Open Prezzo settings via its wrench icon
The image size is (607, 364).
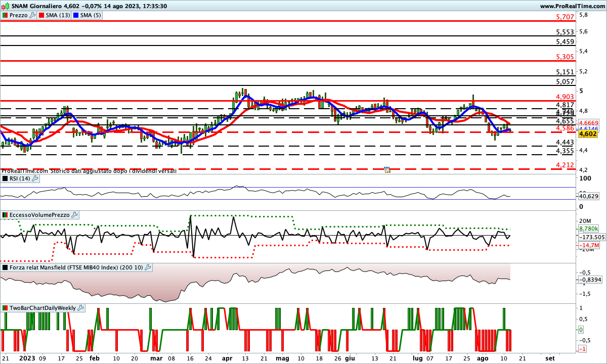click(33, 15)
